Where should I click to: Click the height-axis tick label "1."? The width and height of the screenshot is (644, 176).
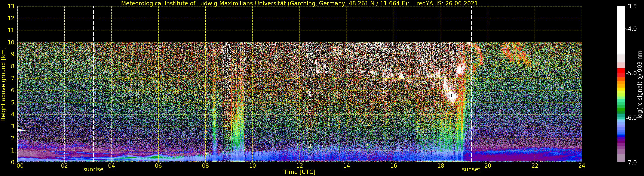click(13, 151)
